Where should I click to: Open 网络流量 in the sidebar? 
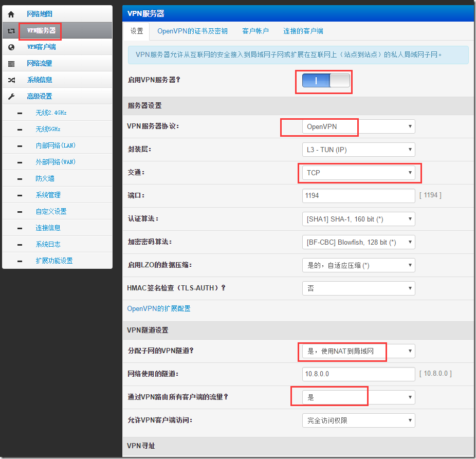point(40,63)
